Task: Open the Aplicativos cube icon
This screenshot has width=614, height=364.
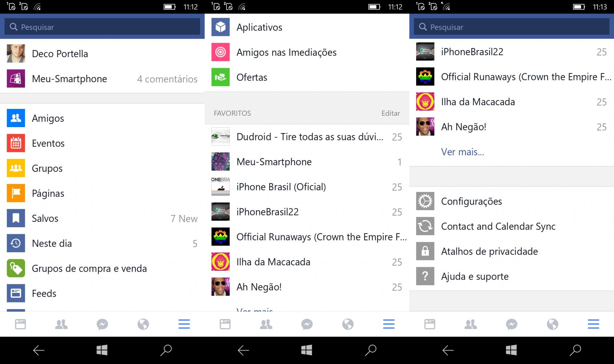Action: [x=220, y=27]
